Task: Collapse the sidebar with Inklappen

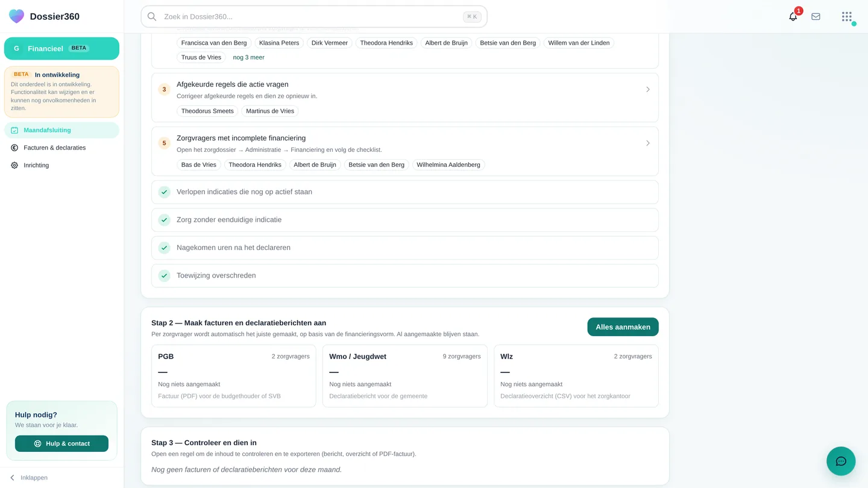Action: click(28, 478)
